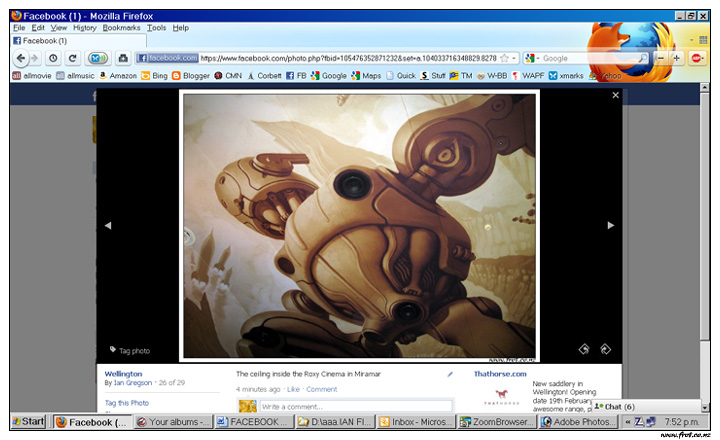Open Ian Gregson's profile link
The width and height of the screenshot is (720, 440).
tap(133, 383)
